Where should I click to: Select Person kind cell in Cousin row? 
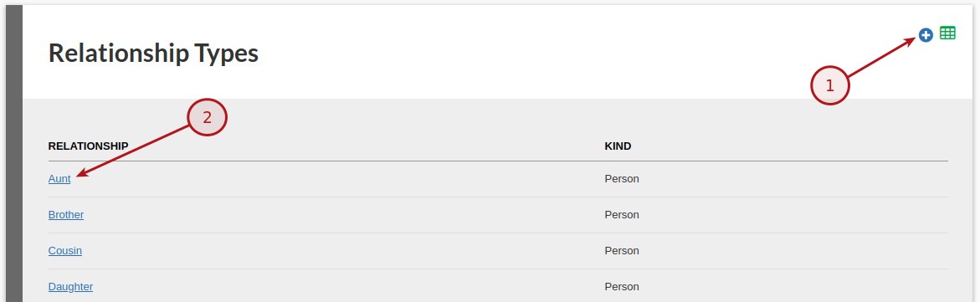click(x=622, y=251)
